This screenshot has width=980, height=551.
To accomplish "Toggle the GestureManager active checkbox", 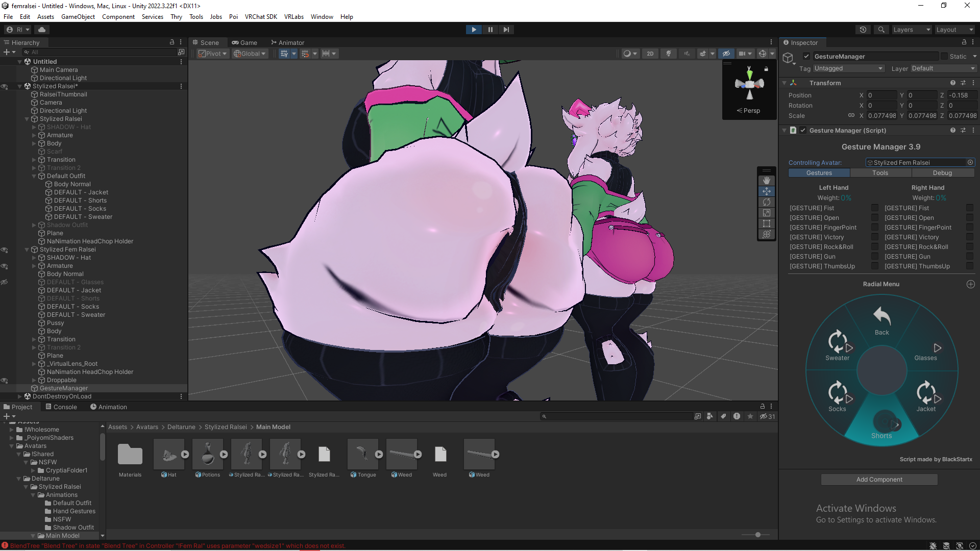I will (x=806, y=57).
